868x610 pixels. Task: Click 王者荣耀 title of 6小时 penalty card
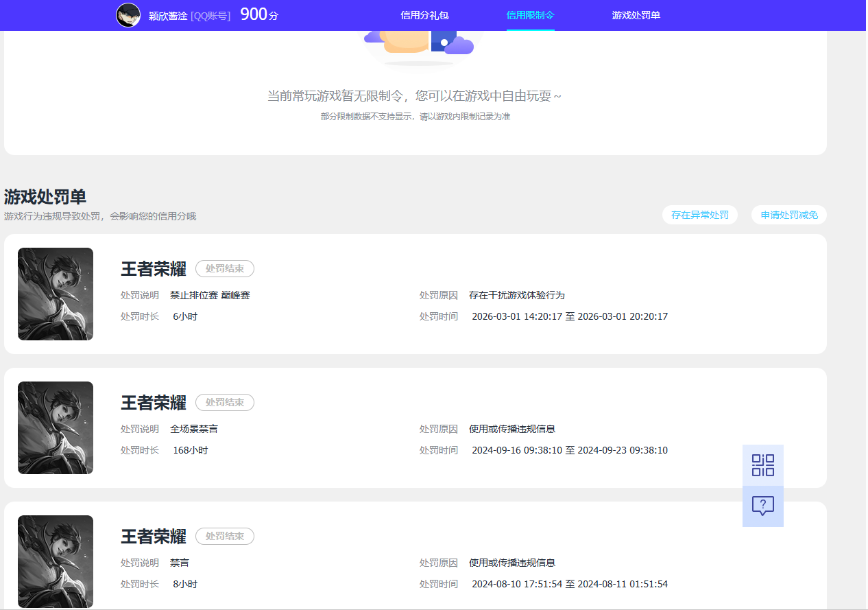pos(154,269)
